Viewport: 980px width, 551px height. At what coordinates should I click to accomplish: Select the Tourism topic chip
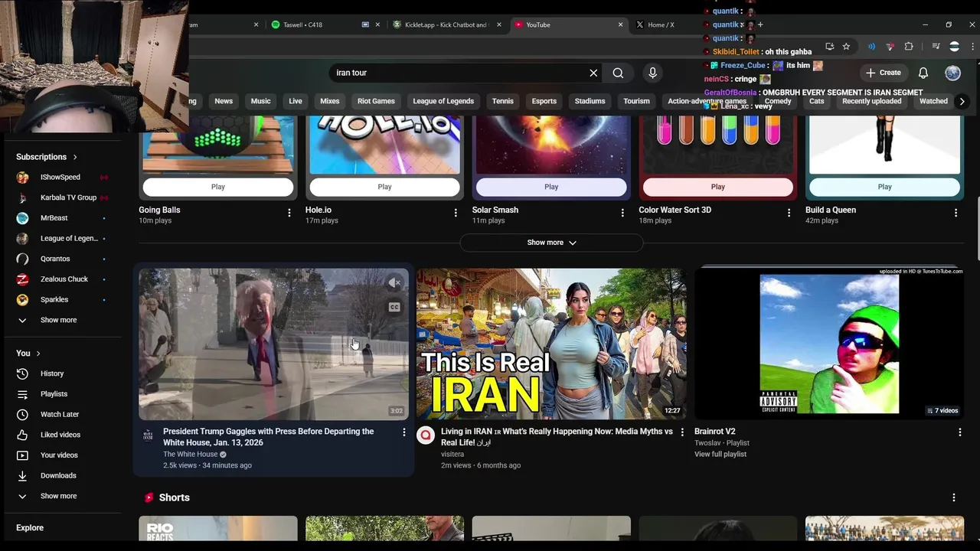(x=636, y=101)
